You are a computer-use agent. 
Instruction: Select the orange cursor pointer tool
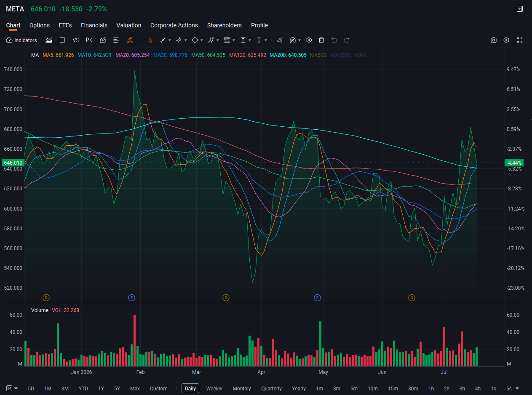[x=150, y=40]
